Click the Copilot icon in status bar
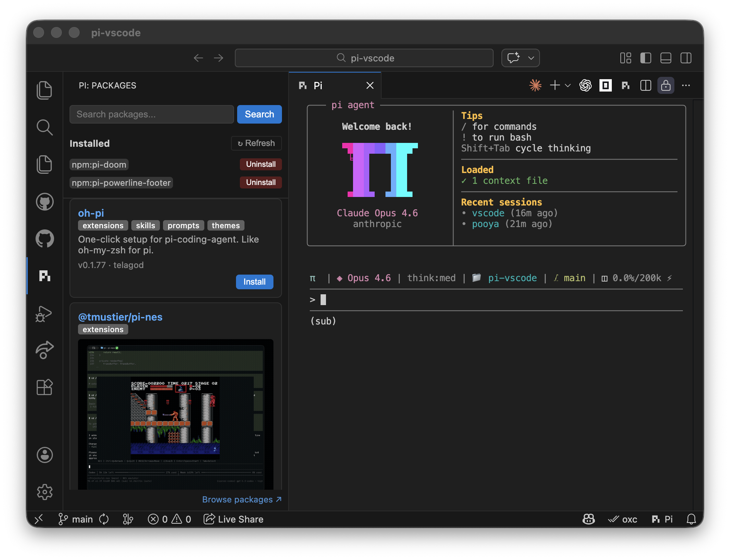 pos(589,519)
